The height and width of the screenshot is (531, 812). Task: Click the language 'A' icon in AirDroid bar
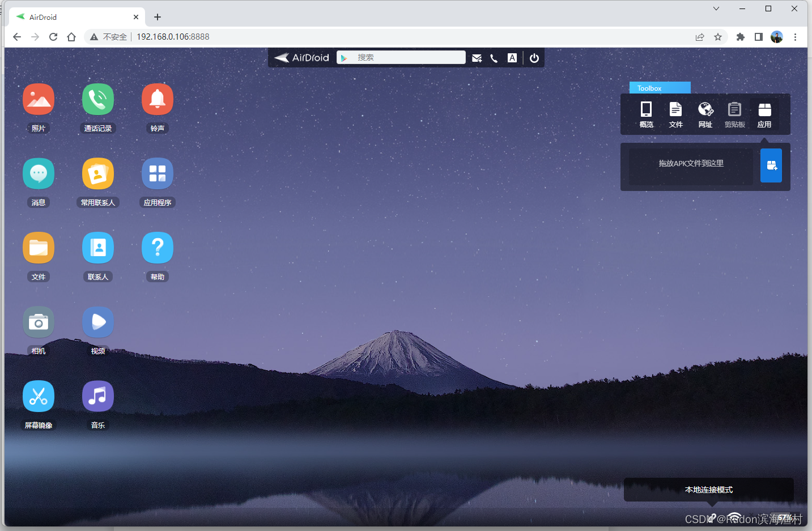(512, 58)
